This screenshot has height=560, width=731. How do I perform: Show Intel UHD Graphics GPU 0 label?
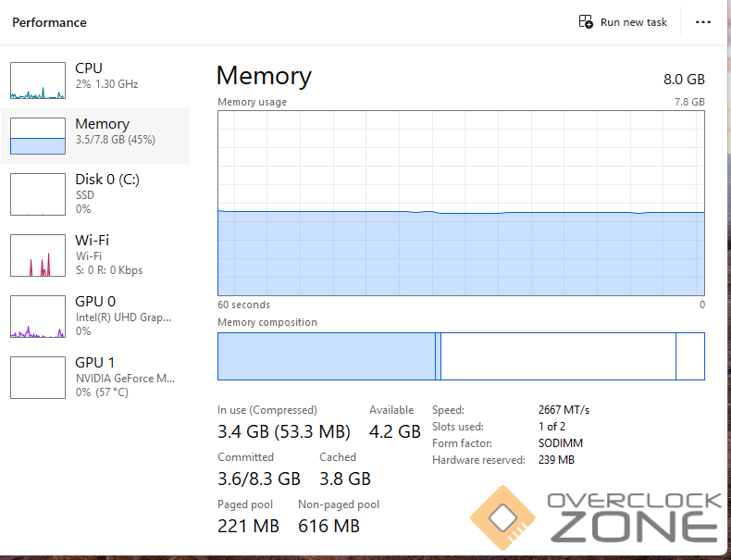[x=123, y=317]
